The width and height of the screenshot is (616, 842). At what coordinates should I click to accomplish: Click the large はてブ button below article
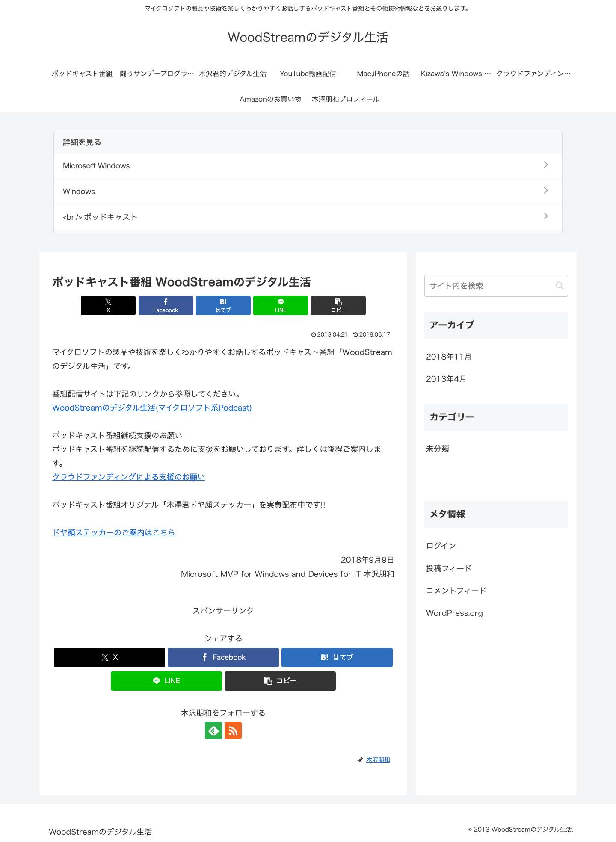(x=337, y=657)
